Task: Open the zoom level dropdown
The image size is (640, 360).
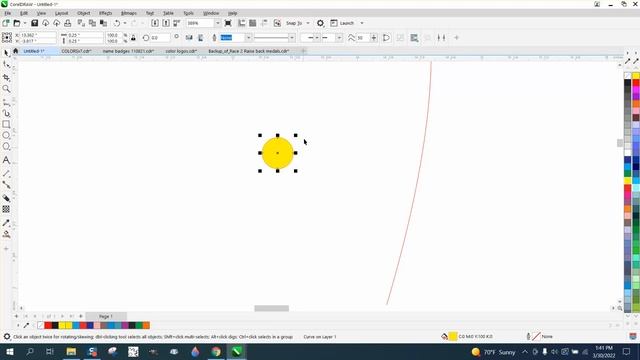Action: point(218,23)
